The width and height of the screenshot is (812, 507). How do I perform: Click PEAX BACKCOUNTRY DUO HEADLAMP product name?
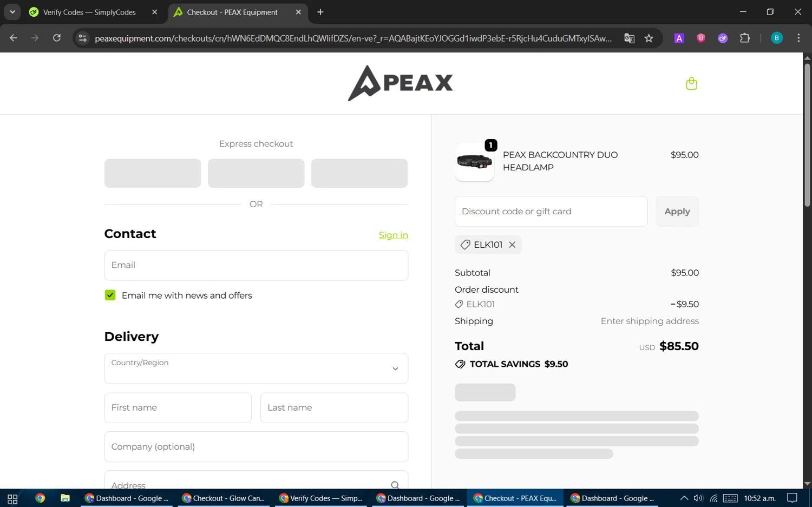(x=560, y=161)
